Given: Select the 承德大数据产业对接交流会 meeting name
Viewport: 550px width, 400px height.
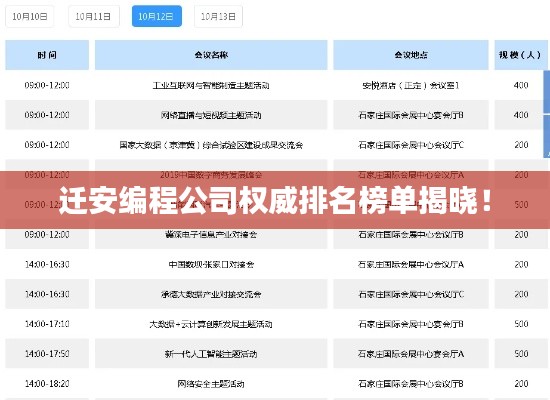Looking at the screenshot, I should [211, 294].
